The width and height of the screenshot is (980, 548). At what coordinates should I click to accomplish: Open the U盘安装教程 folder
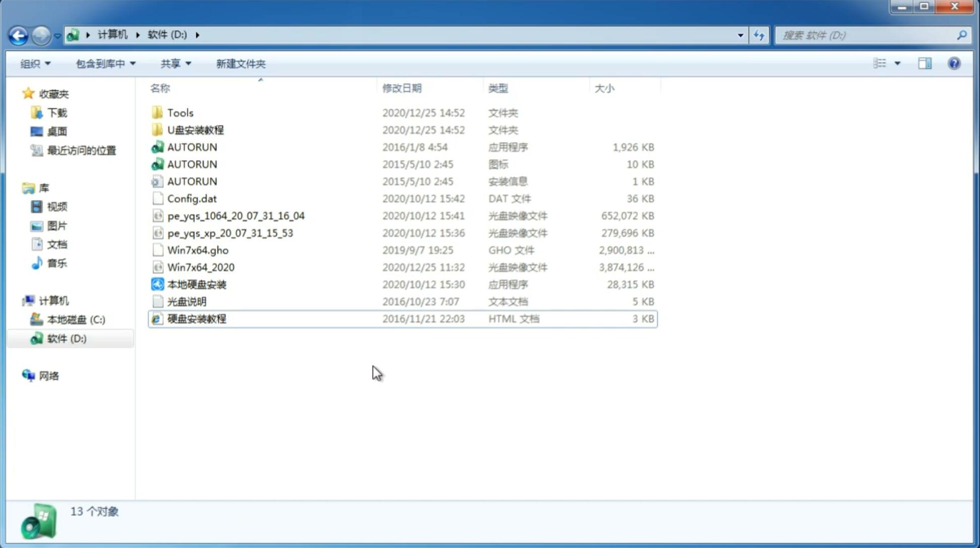click(196, 129)
